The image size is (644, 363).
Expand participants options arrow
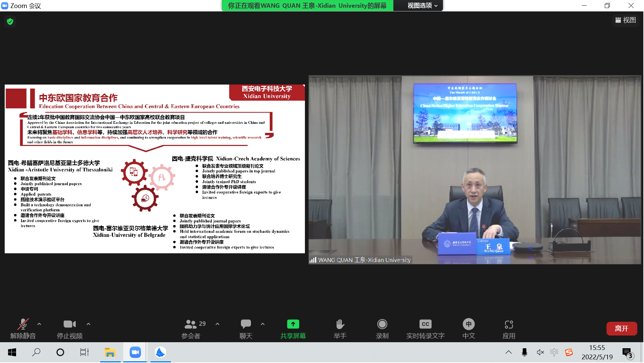pos(217,324)
